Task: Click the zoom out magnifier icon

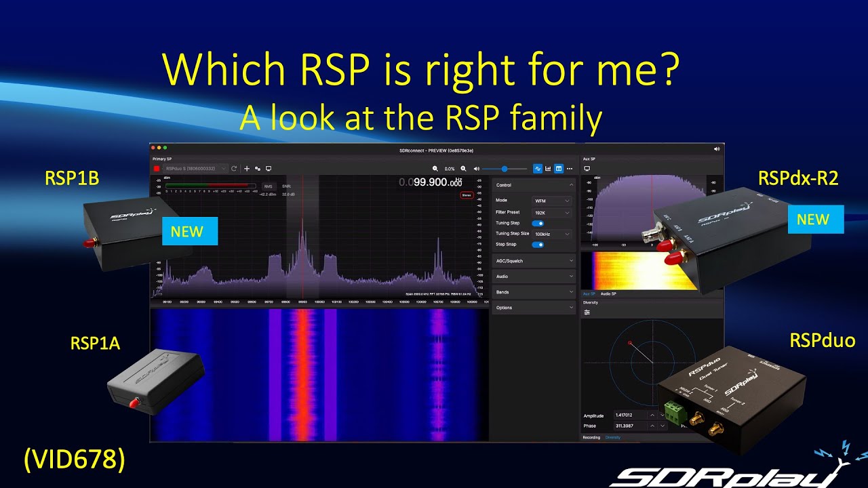Action: (435, 168)
